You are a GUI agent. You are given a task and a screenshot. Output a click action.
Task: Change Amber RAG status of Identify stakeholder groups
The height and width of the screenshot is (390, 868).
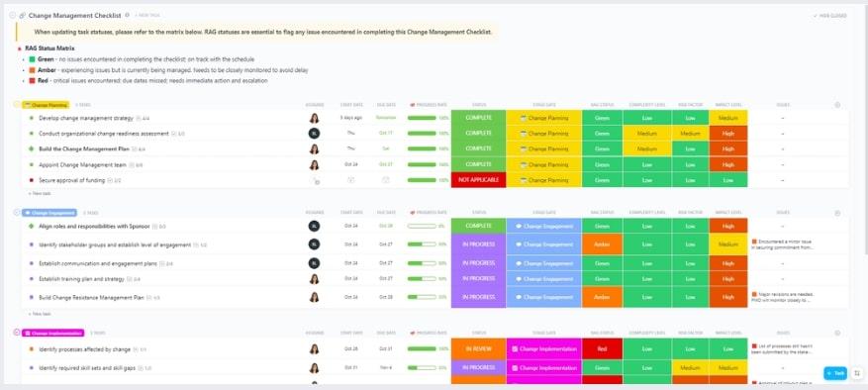[x=602, y=244]
